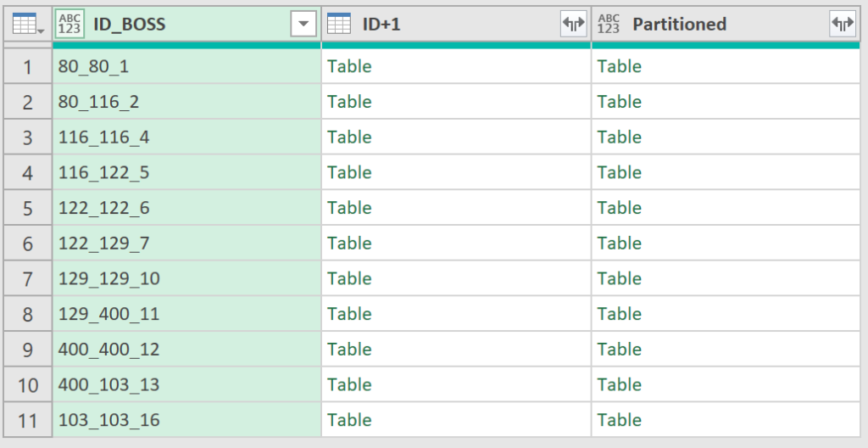Open Partitioned Table link for row 116_116_4
The width and height of the screenshot is (868, 448).
click(620, 137)
